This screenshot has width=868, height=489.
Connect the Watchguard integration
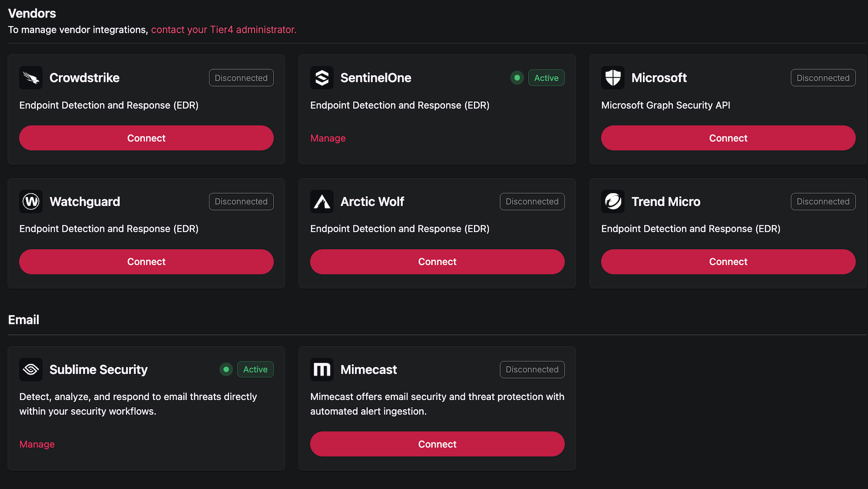point(147,262)
